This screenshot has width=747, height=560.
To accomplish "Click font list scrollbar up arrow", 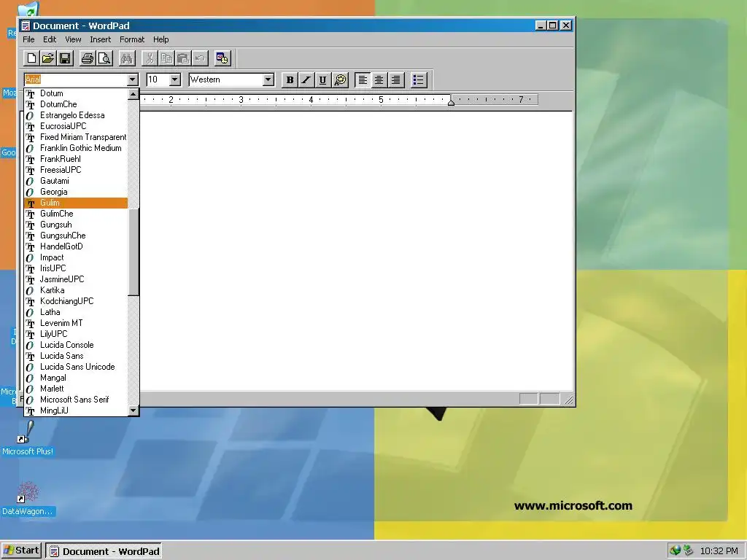I will tap(133, 94).
